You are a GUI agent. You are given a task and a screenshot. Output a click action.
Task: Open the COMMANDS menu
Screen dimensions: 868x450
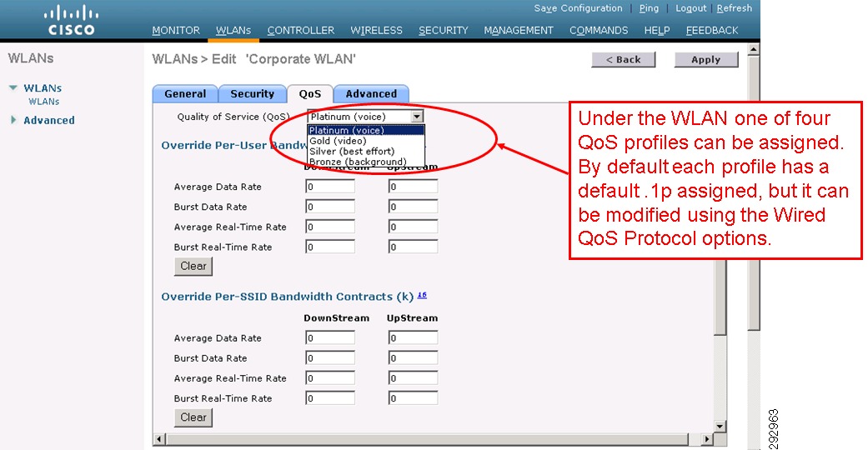pyautogui.click(x=599, y=31)
